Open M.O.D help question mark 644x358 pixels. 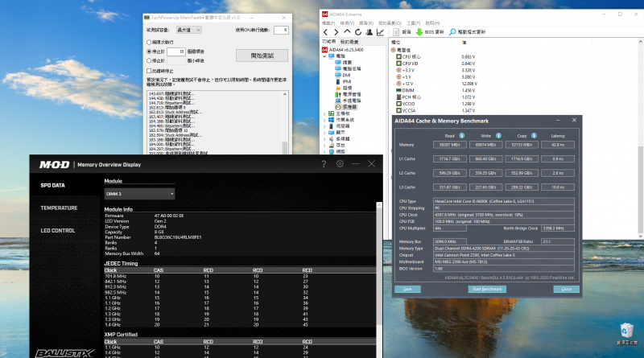[x=324, y=164]
